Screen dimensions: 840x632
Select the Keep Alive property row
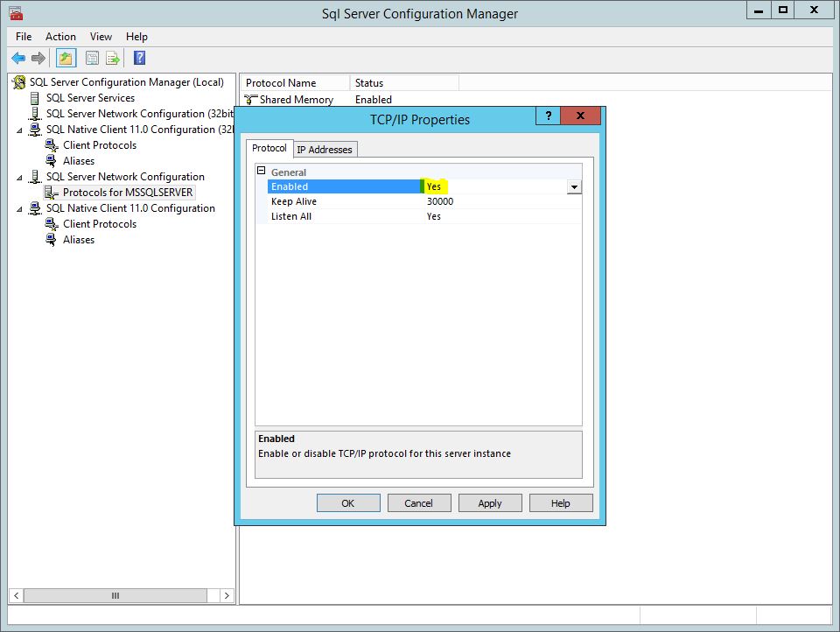[x=424, y=201]
